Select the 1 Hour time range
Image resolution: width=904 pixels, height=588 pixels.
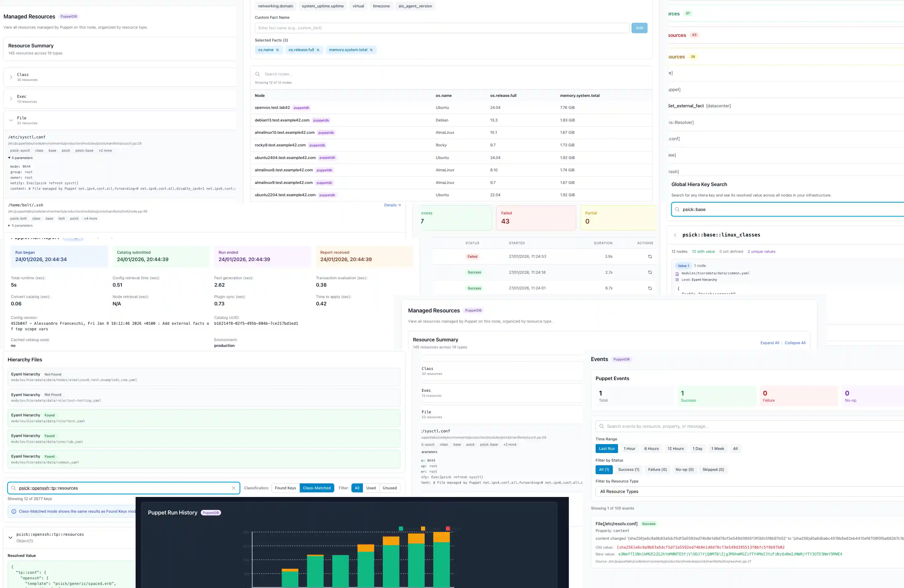(629, 449)
